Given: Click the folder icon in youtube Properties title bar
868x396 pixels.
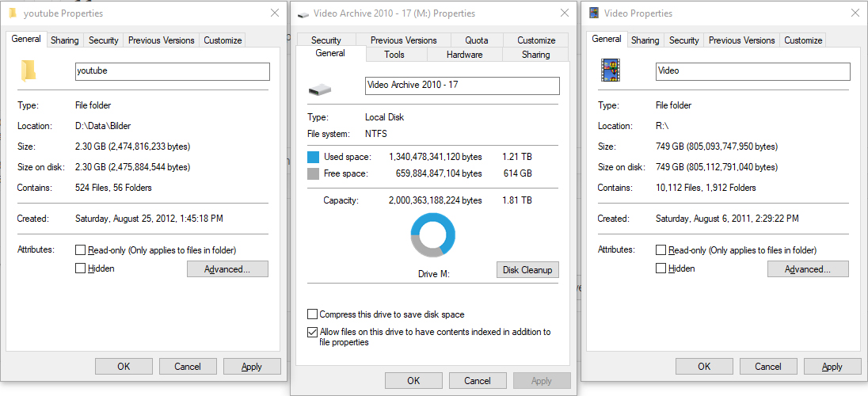Looking at the screenshot, I should click(13, 13).
